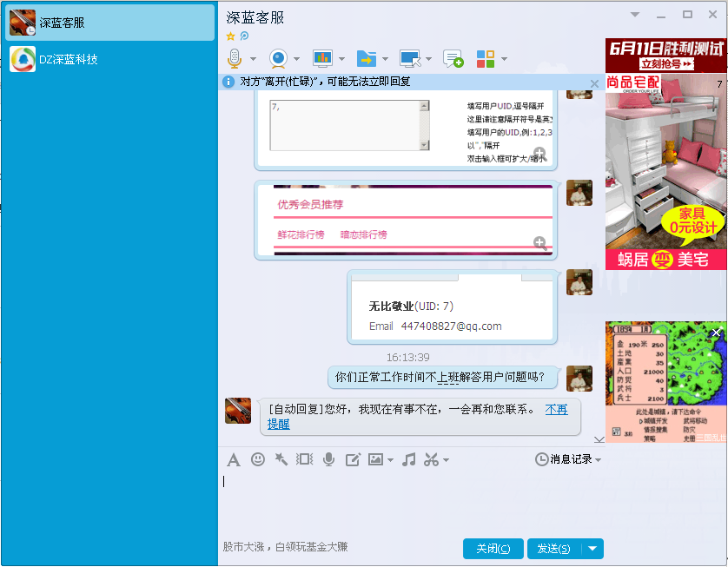Open font settings with the A icon
This screenshot has width=728, height=567.
coord(233,459)
